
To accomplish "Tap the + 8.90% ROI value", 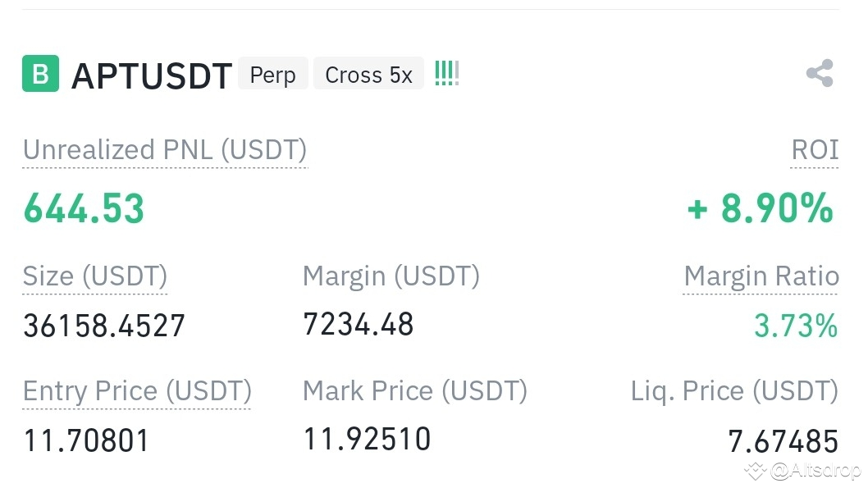I will [x=760, y=208].
